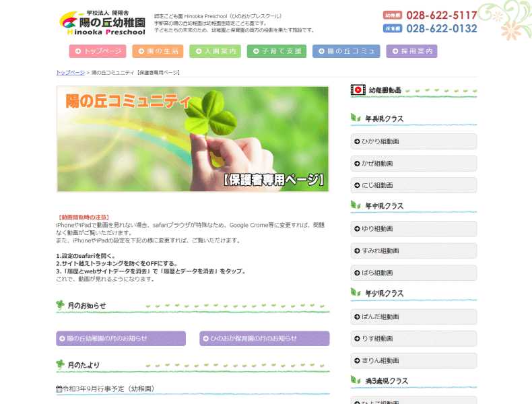Screen dimensions: 532x404
Task: Click the arrow icon on 子育て支援 tab
Action: [x=256, y=51]
